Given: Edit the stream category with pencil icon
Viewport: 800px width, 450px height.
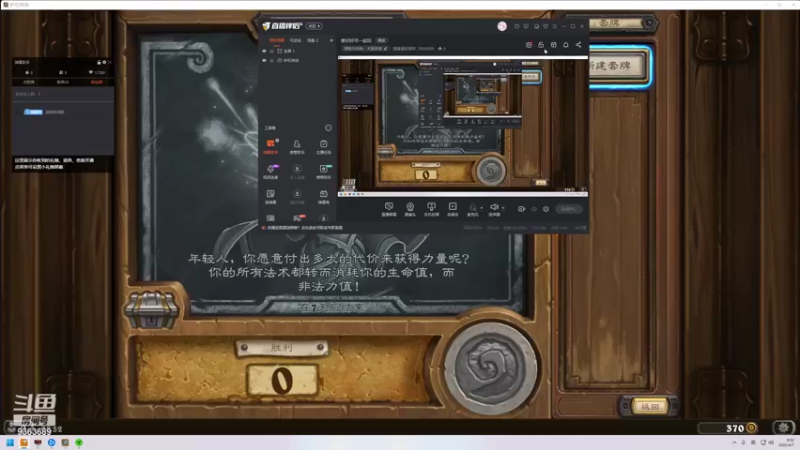Looking at the screenshot, I should tap(385, 48).
